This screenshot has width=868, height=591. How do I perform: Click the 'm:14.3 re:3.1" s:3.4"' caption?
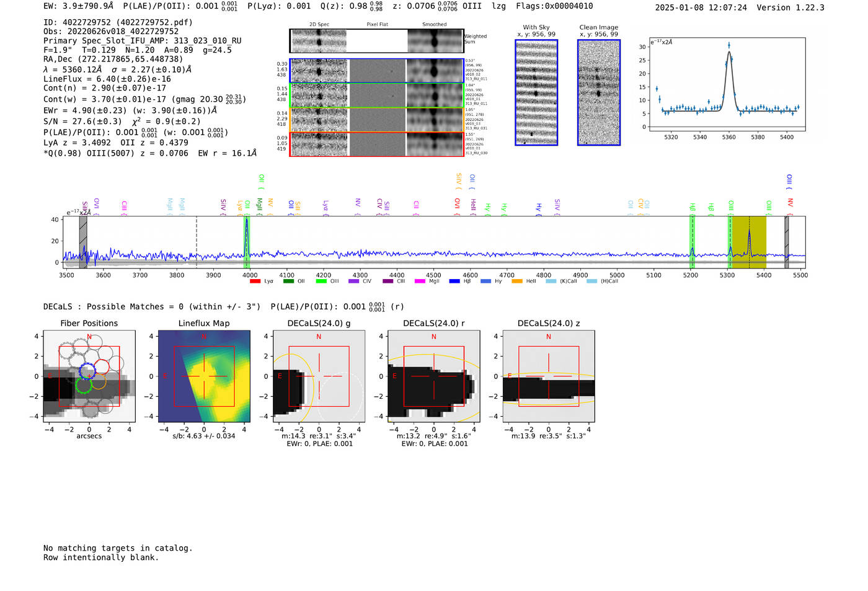[319, 436]
